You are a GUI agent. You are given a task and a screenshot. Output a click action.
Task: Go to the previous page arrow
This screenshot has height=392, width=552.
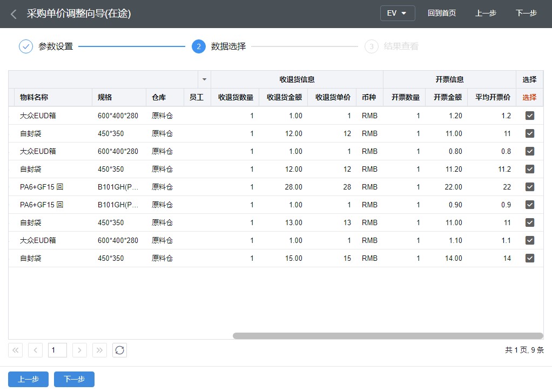pos(35,350)
